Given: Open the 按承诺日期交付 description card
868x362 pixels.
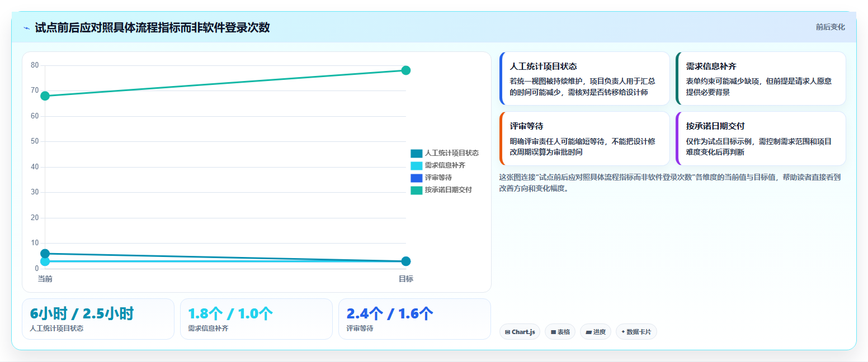Looking at the screenshot, I should (761, 139).
